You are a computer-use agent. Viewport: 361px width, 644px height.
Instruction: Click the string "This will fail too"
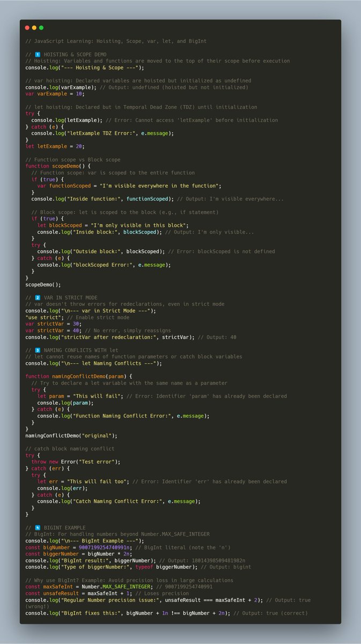click(x=97, y=481)
